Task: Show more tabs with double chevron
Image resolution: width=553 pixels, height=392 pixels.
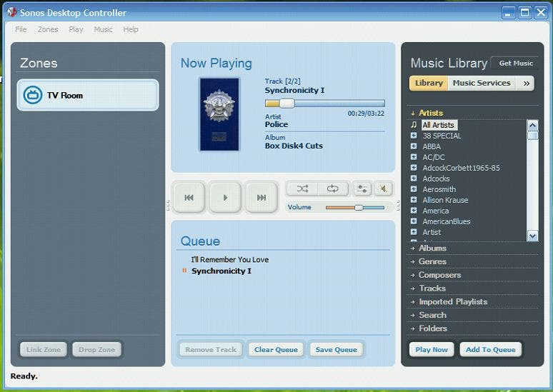Action: pos(526,84)
